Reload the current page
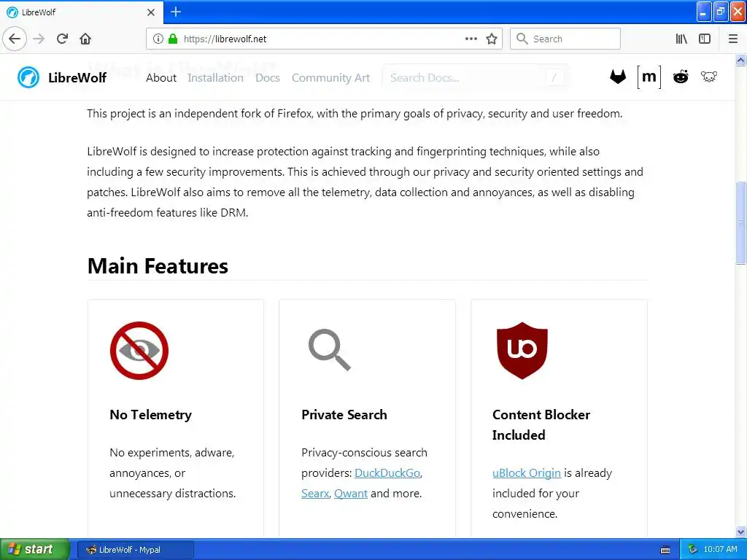 (63, 39)
